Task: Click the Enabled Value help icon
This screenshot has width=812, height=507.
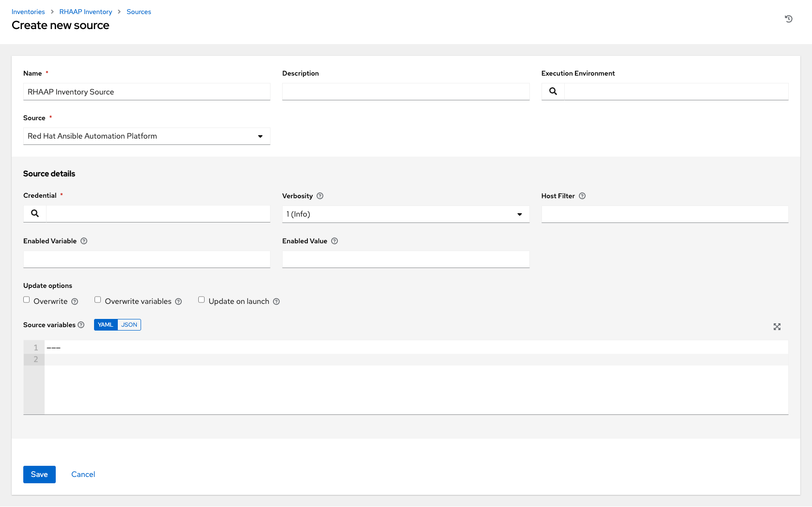Action: tap(334, 241)
